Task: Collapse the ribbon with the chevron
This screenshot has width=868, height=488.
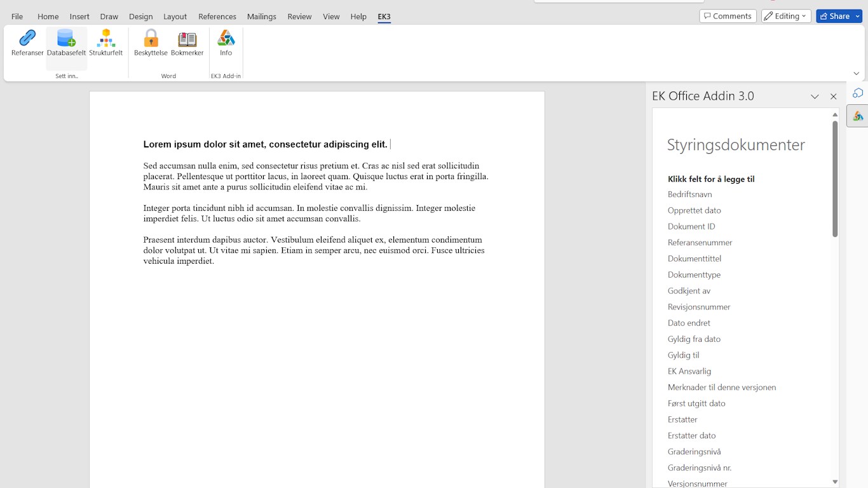Action: click(x=856, y=74)
